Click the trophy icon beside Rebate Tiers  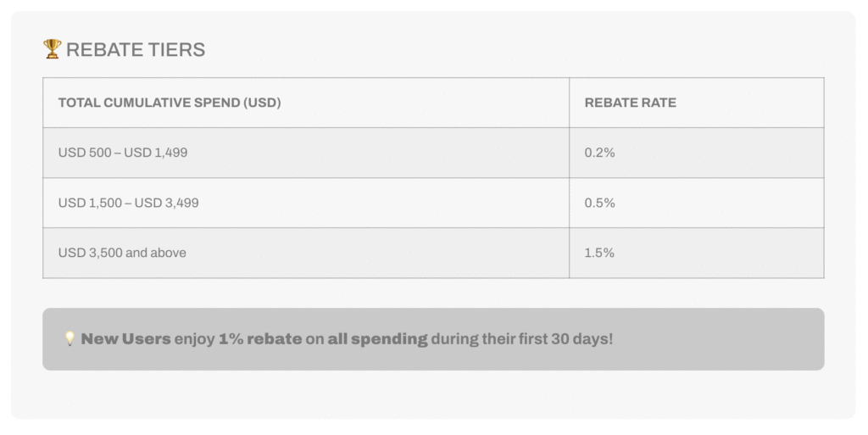click(52, 48)
